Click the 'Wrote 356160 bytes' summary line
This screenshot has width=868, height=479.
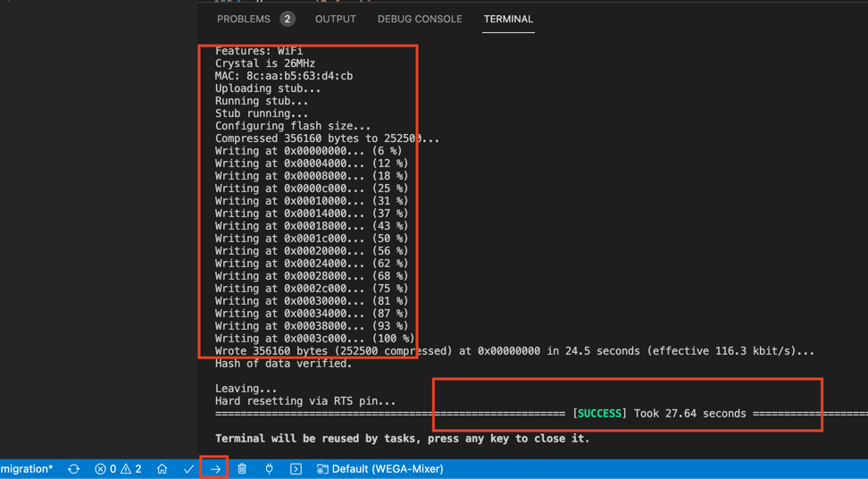pyautogui.click(x=515, y=351)
